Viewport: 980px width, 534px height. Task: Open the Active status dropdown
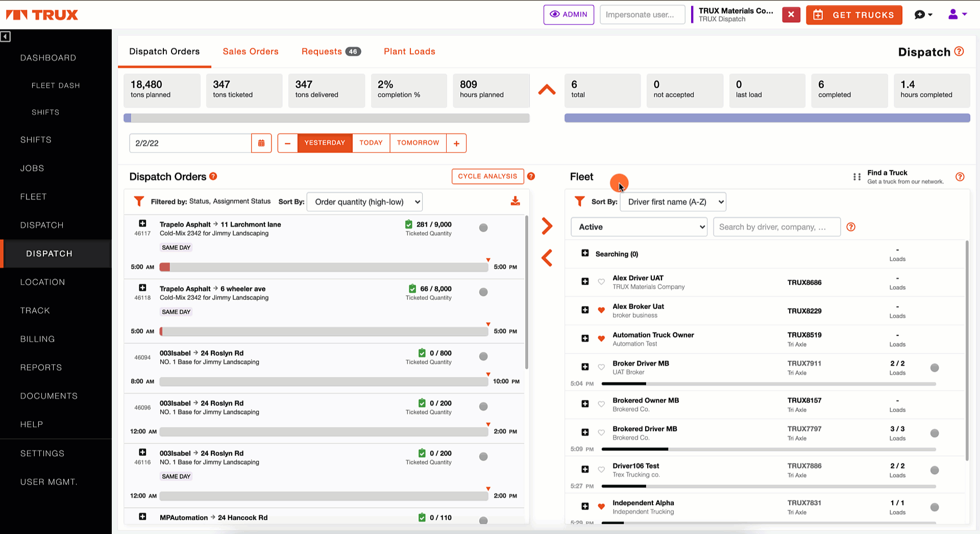click(x=639, y=227)
